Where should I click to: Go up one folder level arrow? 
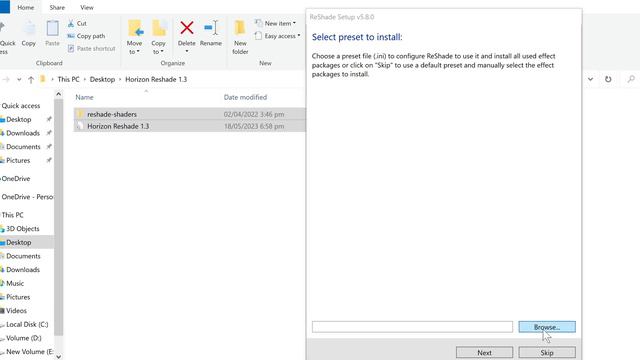[x=31, y=80]
